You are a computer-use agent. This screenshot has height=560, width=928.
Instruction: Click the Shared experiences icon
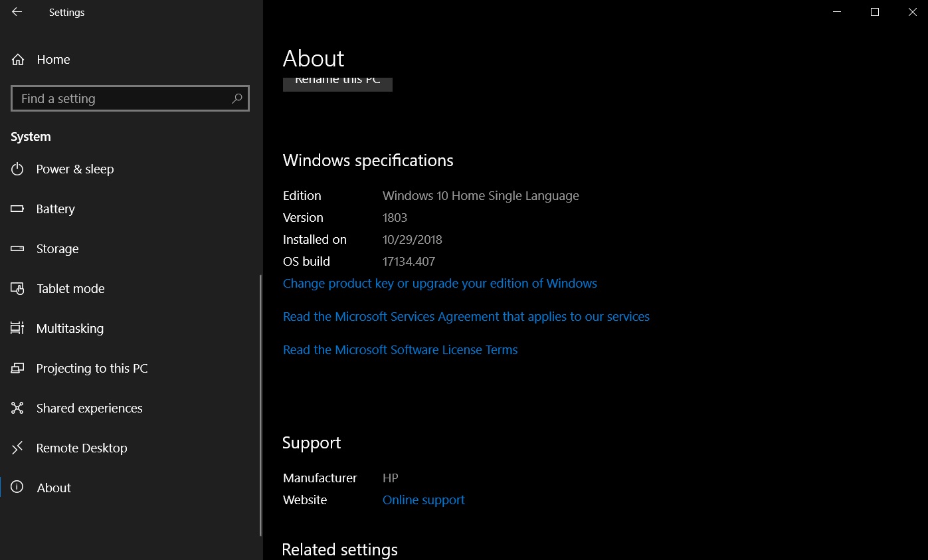tap(17, 408)
